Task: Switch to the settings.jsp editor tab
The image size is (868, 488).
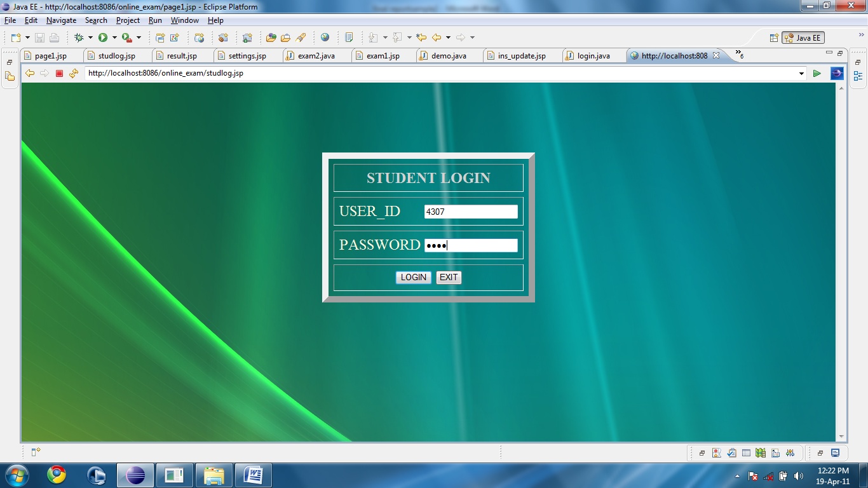Action: tap(247, 56)
